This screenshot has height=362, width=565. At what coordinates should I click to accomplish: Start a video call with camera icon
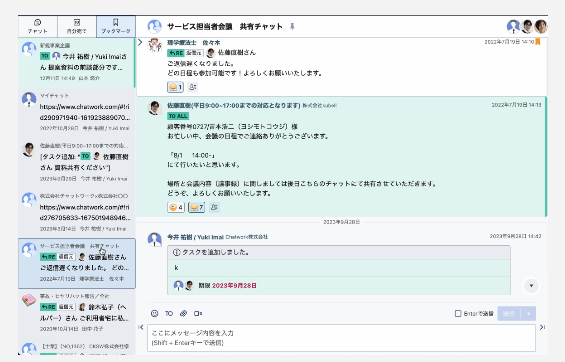tap(198, 313)
